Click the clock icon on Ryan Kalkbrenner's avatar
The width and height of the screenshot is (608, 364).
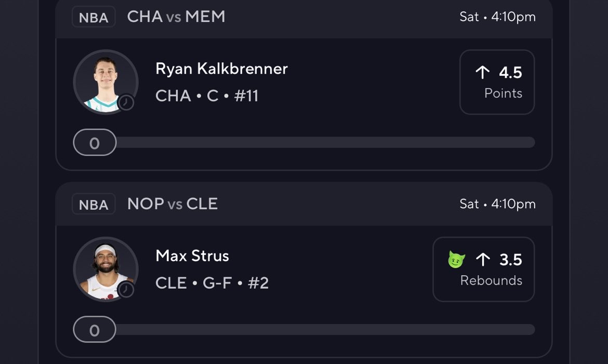(126, 103)
